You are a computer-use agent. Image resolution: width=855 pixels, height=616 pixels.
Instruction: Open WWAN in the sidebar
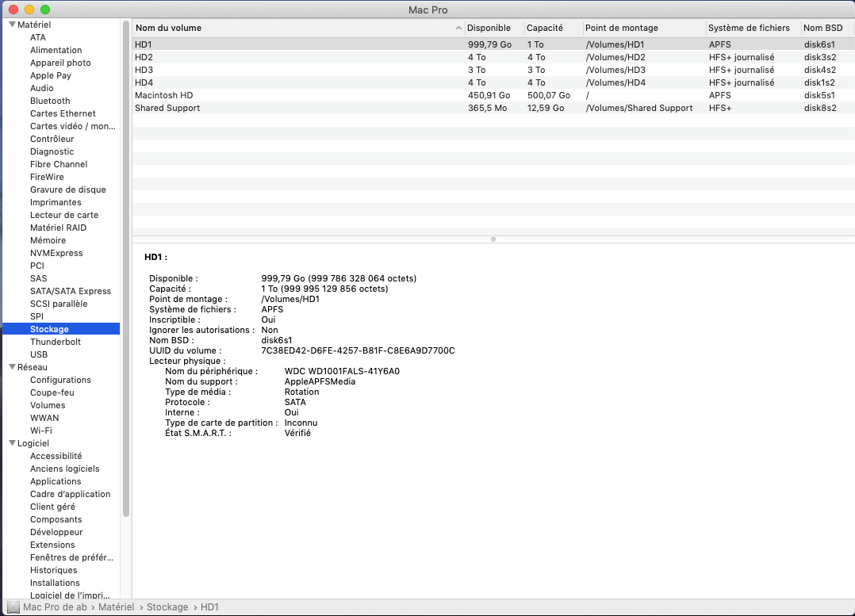pos(44,418)
